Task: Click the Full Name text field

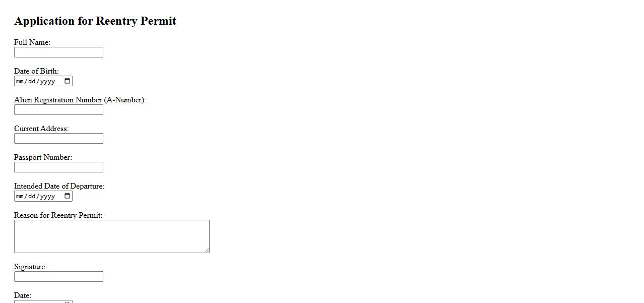Action: coord(58,52)
